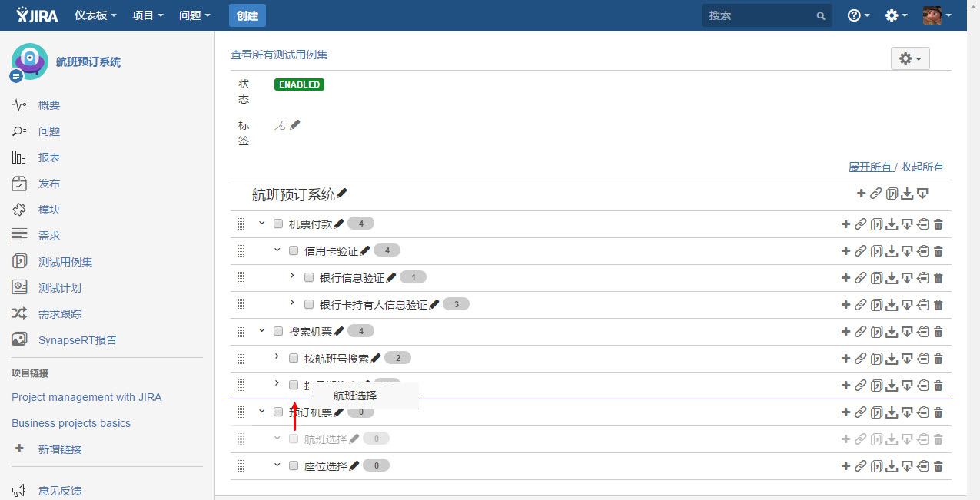Add a child suite under 按航班号搜索
The width and height of the screenshot is (980, 500).
pos(845,359)
